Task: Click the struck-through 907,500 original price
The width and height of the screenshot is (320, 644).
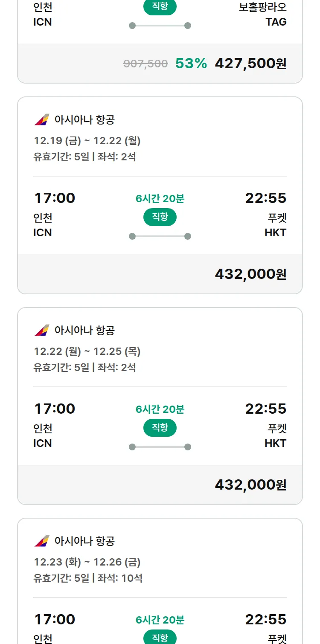Action: (145, 64)
